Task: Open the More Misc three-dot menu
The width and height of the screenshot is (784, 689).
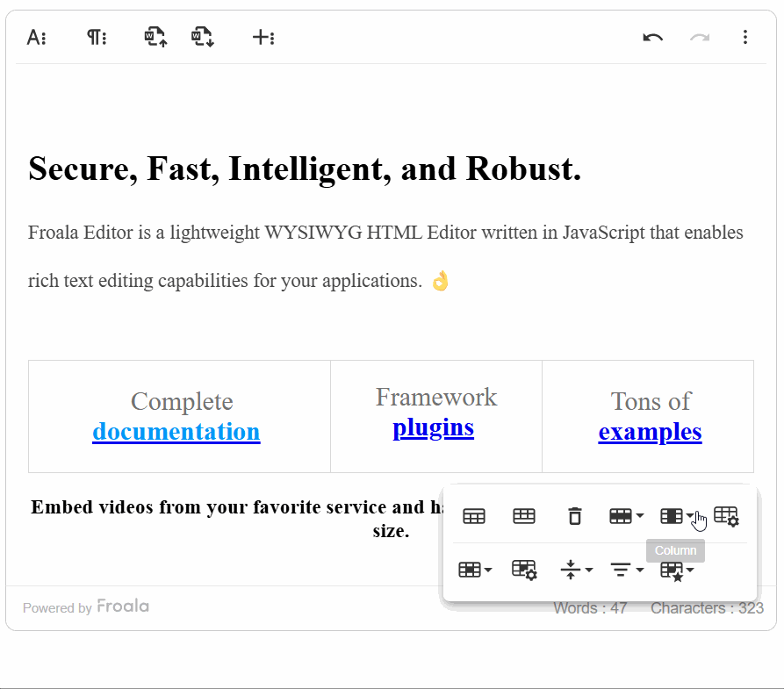Action: point(745,38)
